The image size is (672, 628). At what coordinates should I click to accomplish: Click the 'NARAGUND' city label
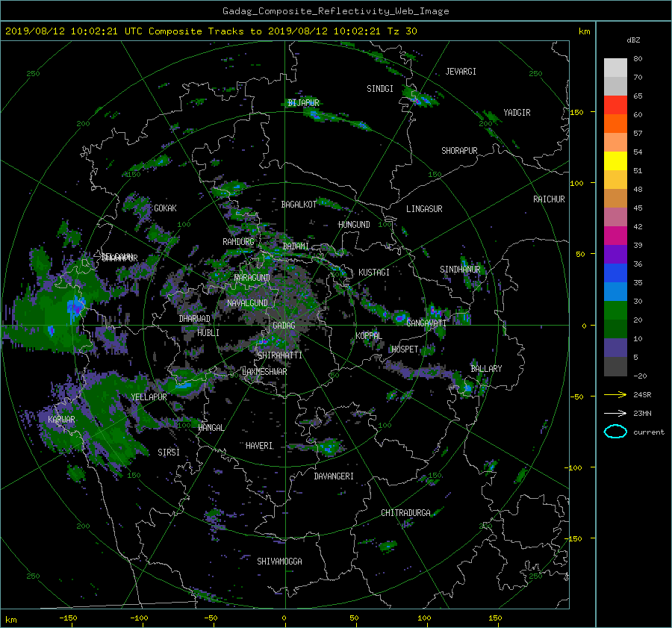tap(252, 278)
